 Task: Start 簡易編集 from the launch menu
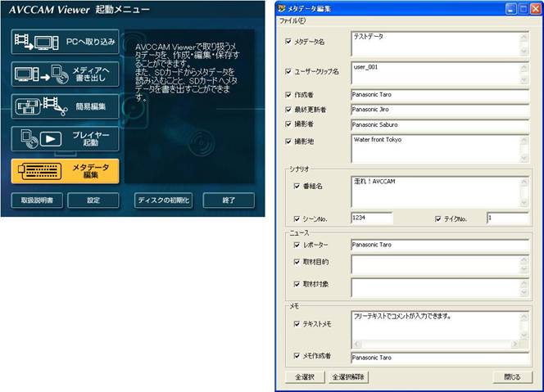click(65, 106)
